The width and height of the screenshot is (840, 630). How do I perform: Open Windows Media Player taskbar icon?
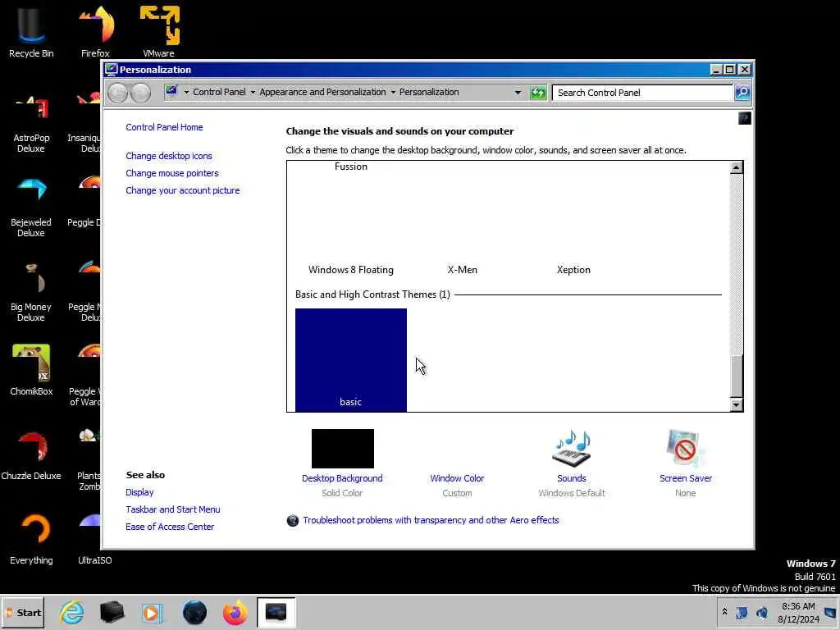pos(152,612)
